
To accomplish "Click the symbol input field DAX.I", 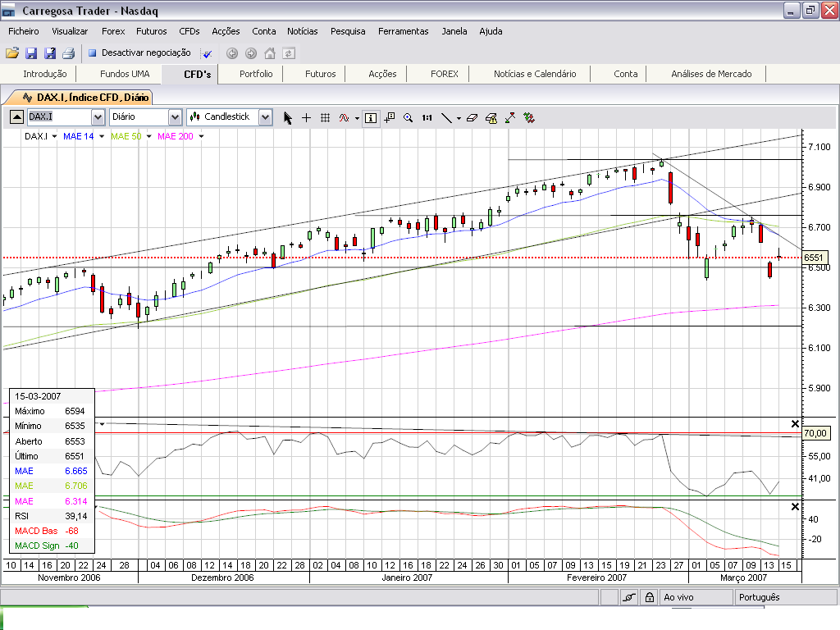I will tap(59, 116).
